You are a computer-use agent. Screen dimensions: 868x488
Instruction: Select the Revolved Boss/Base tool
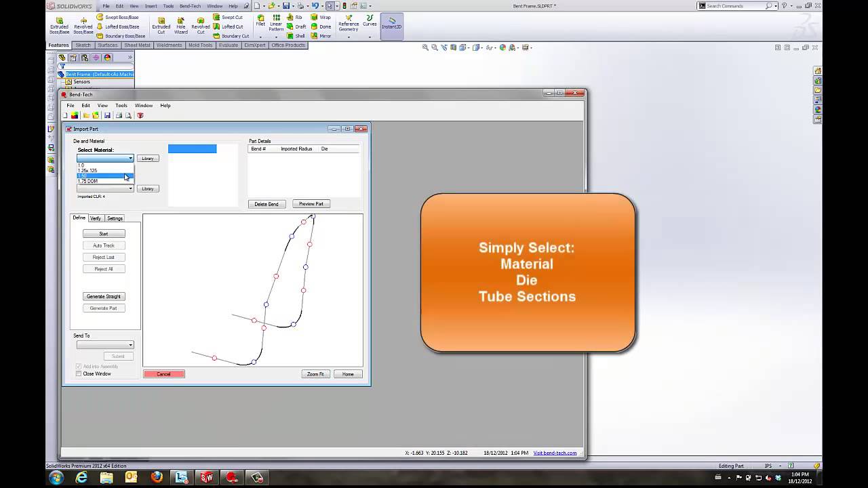(x=83, y=26)
